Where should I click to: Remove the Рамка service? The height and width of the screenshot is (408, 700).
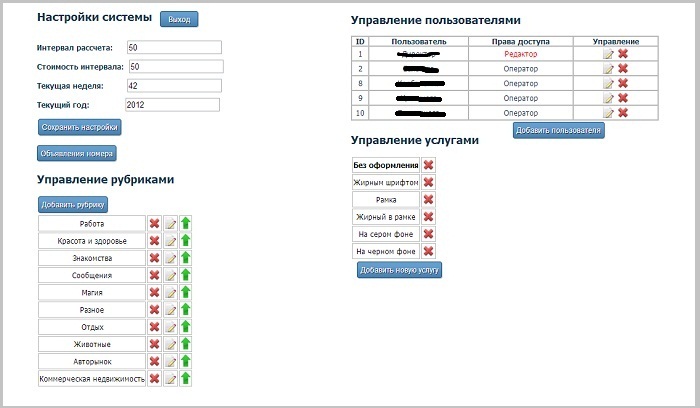pyautogui.click(x=428, y=200)
